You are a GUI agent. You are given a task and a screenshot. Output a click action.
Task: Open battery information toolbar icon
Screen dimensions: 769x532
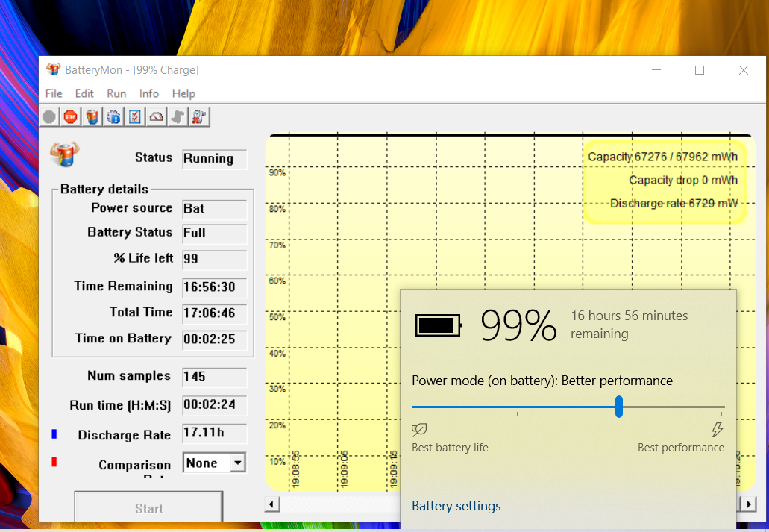92,117
